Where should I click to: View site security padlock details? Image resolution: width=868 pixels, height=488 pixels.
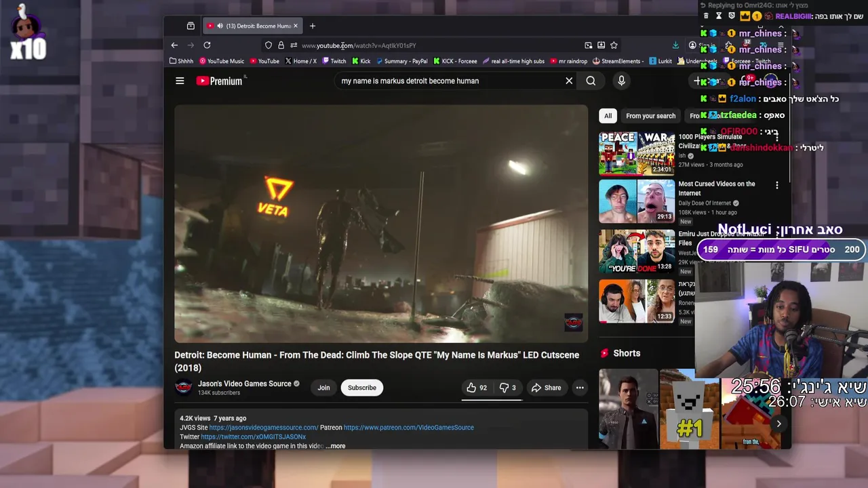[281, 45]
